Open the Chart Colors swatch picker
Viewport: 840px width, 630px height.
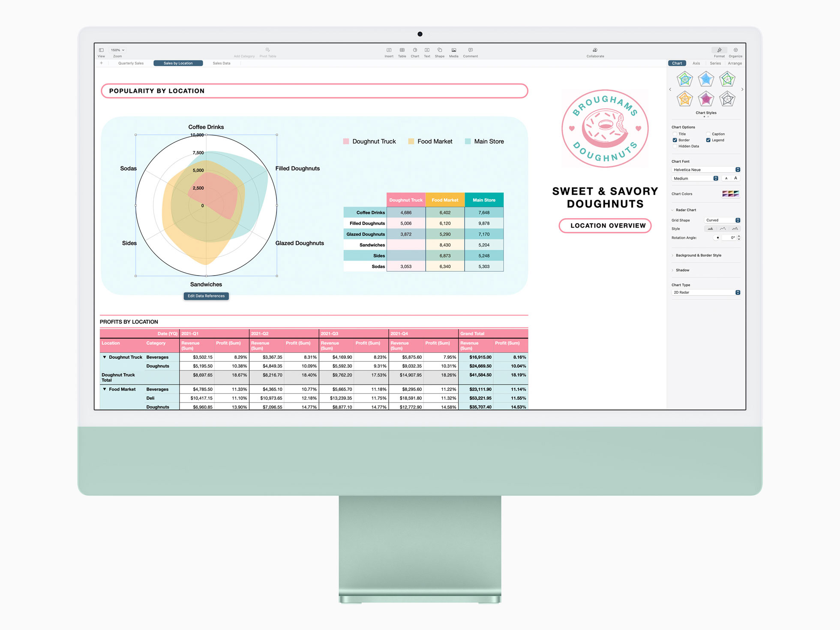point(731,194)
